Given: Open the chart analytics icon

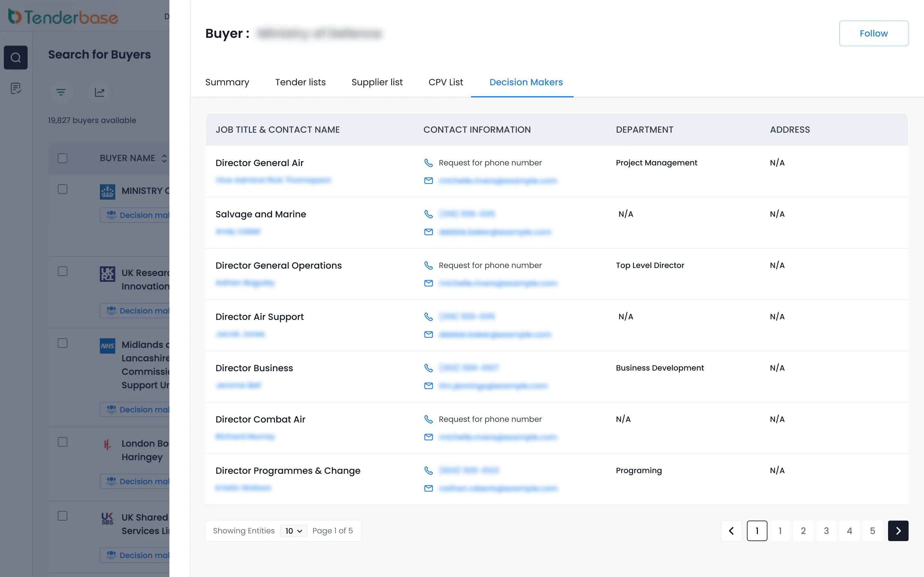Looking at the screenshot, I should click(100, 92).
